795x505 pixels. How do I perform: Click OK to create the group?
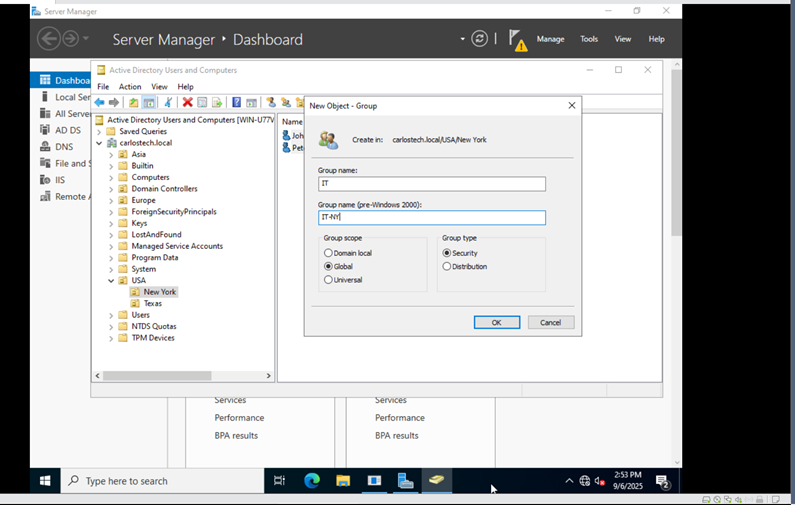point(496,322)
